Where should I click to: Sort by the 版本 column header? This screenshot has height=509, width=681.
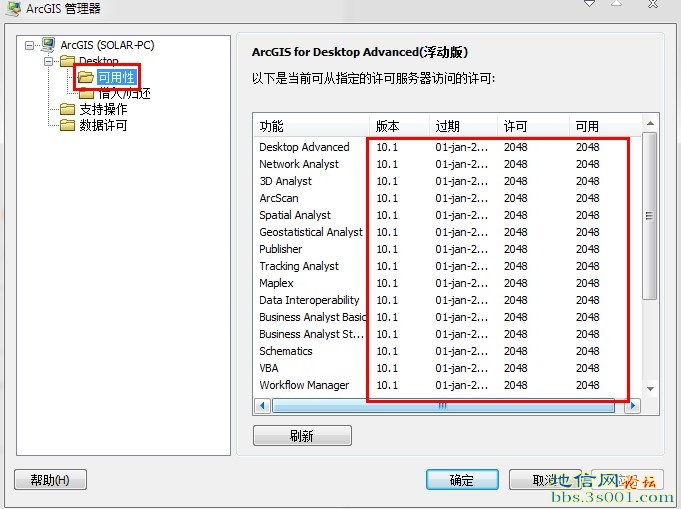pyautogui.click(x=399, y=126)
